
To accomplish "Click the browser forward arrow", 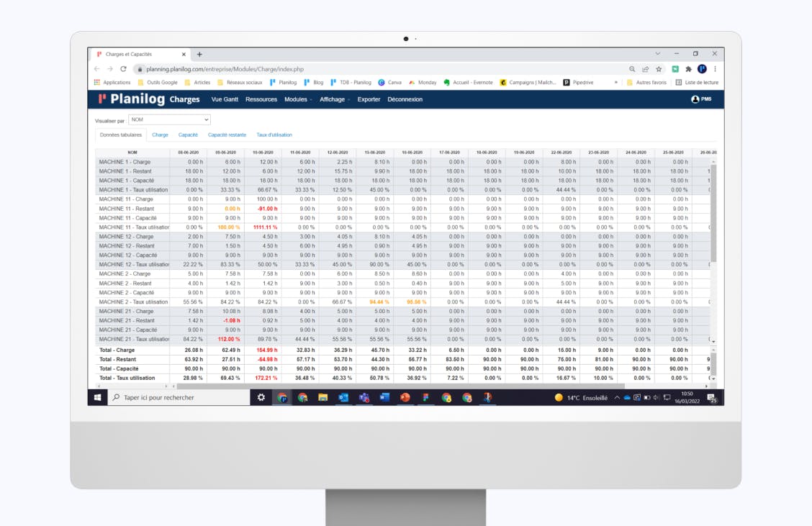I will [110, 69].
